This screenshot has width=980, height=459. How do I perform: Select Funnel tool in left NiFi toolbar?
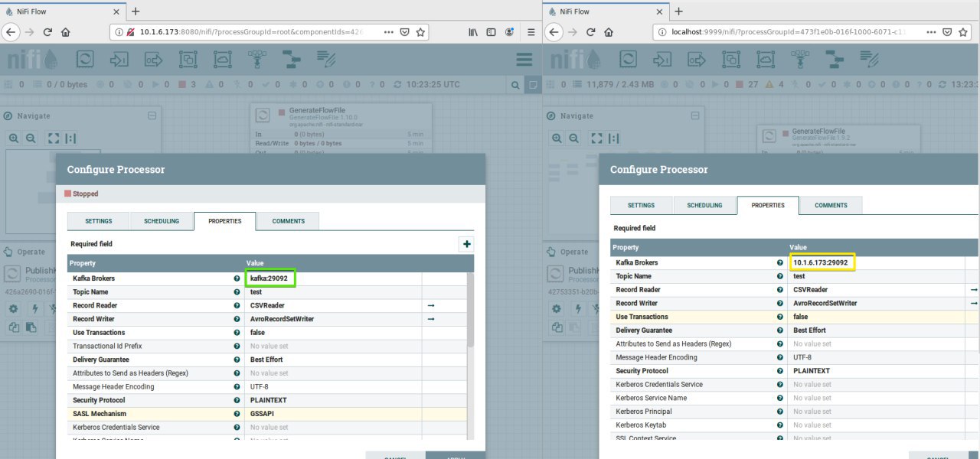tap(257, 59)
